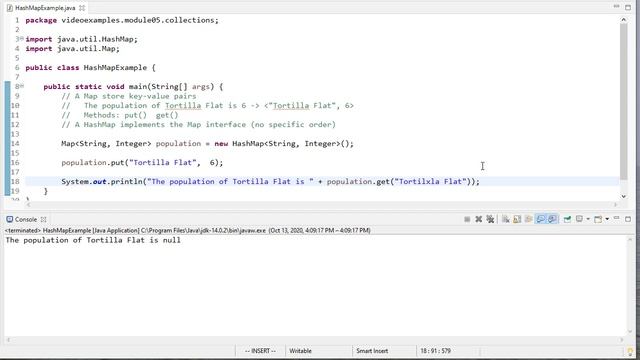Click the Console horizontal scroll right arrow

point(622,340)
